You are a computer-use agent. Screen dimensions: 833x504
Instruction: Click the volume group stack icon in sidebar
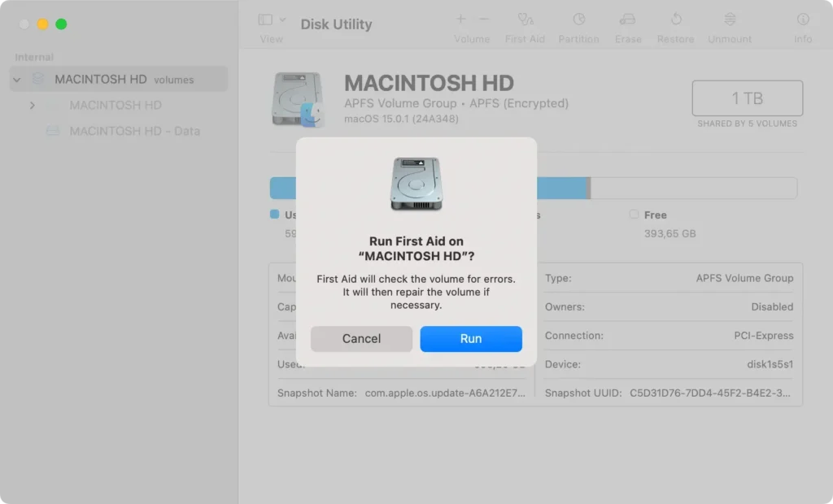click(38, 79)
